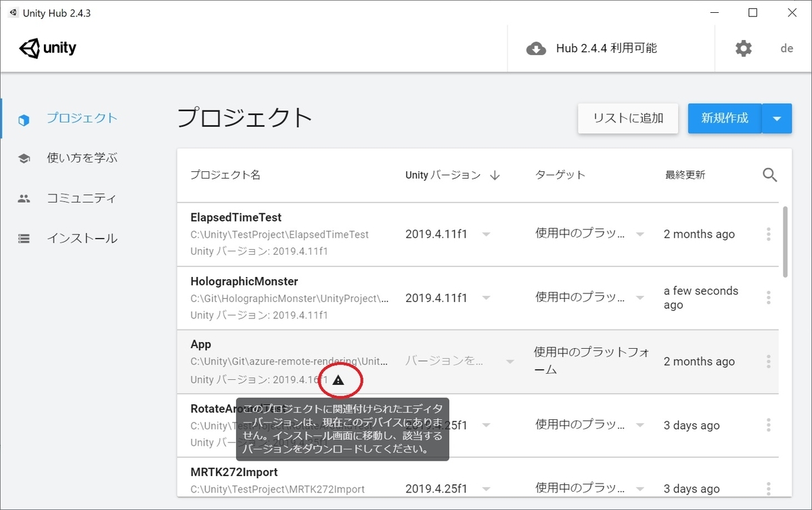The width and height of the screenshot is (812, 510).
Task: Open ElapsedTimeTest three-dot more menu
Action: [x=769, y=234]
